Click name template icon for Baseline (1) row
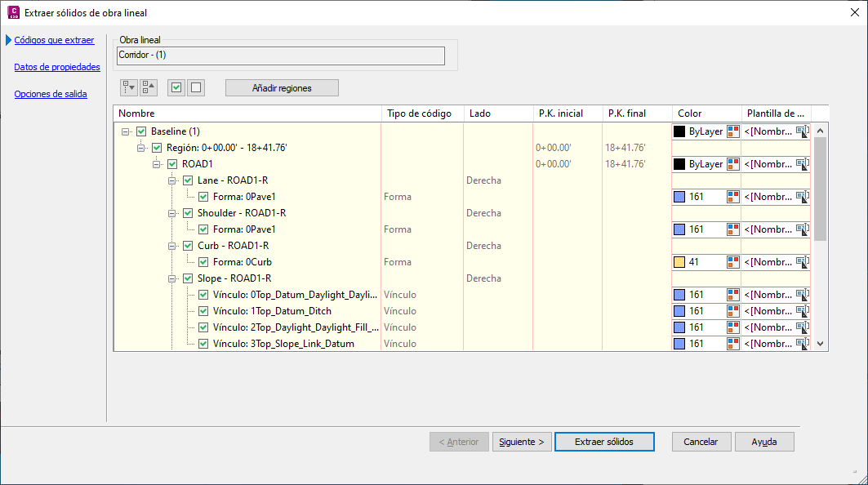The image size is (868, 485). coord(803,131)
